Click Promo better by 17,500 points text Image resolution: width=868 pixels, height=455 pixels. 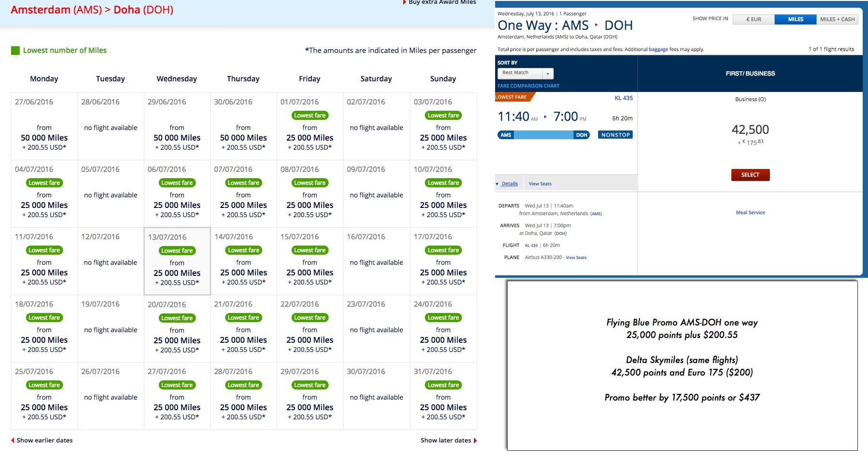682,398
